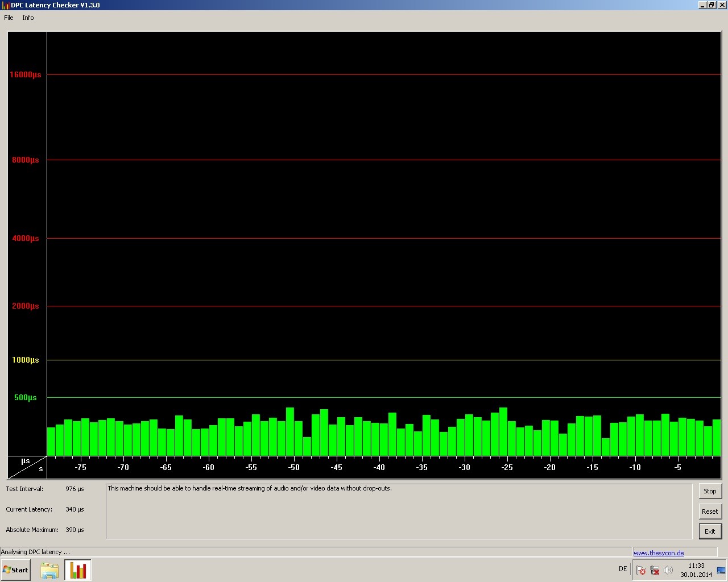Open the Windows Start menu
Image resolution: width=728 pixels, height=582 pixels.
(x=16, y=570)
